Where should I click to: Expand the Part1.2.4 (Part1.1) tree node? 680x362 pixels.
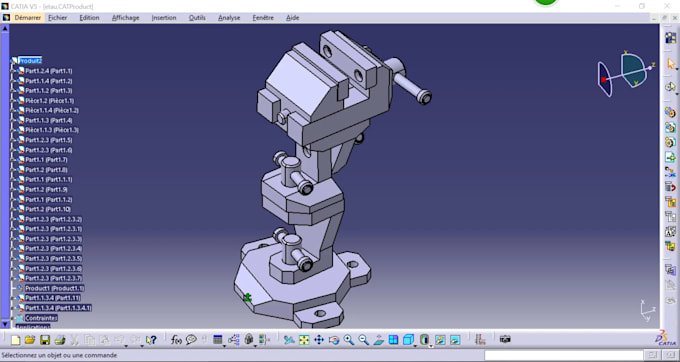tap(13, 71)
